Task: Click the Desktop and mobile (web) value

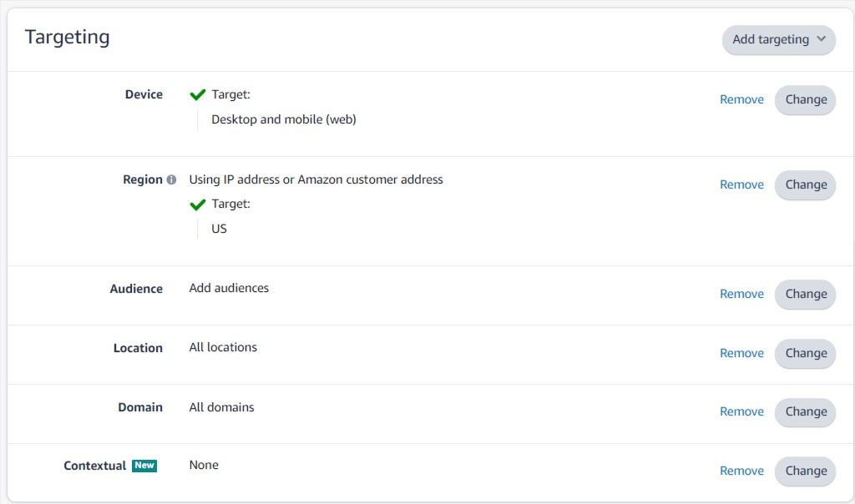Action: tap(284, 119)
